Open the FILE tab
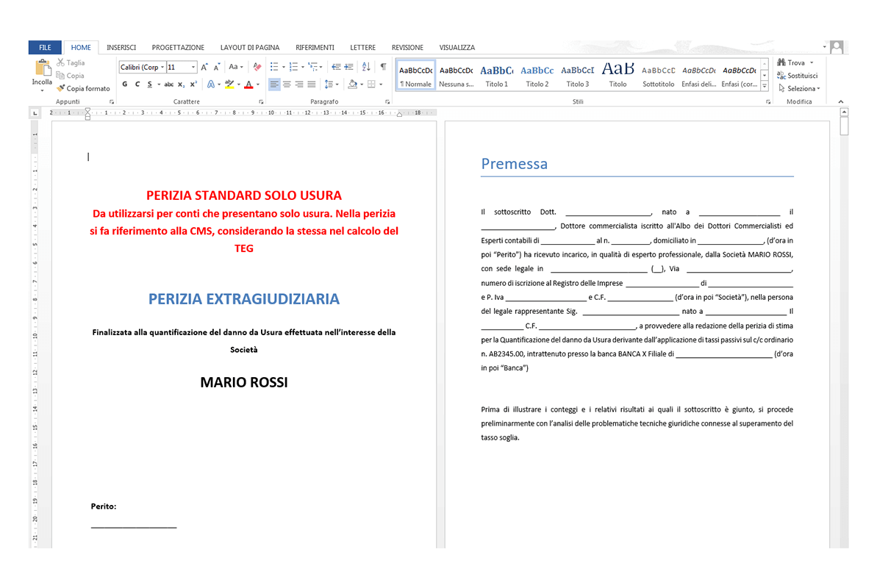Viewport: 877px width, 588px height. [46, 48]
